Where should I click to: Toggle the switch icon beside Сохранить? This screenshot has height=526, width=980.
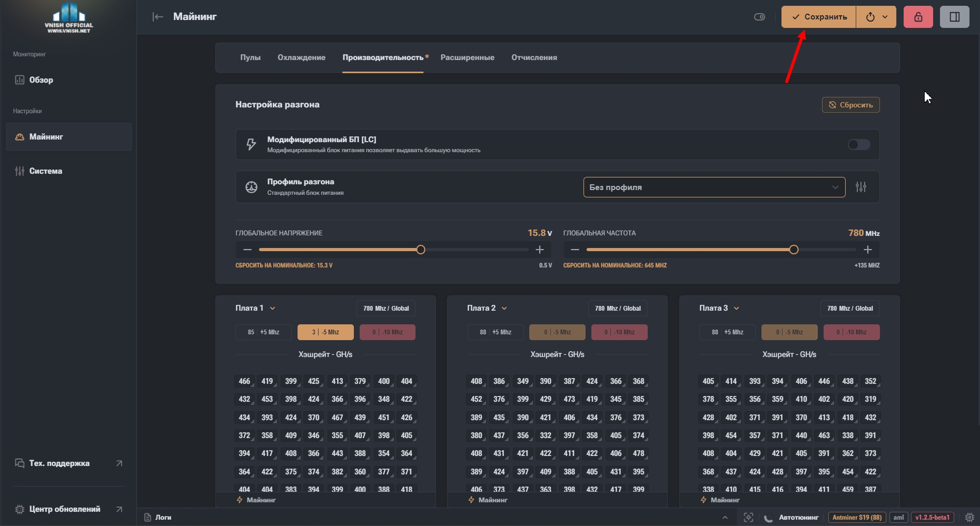pos(759,17)
